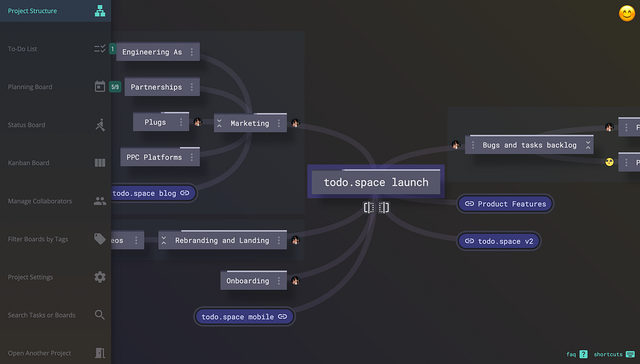640x364 pixels.
Task: Select Filter Boards by Tags
Action: (x=55, y=239)
